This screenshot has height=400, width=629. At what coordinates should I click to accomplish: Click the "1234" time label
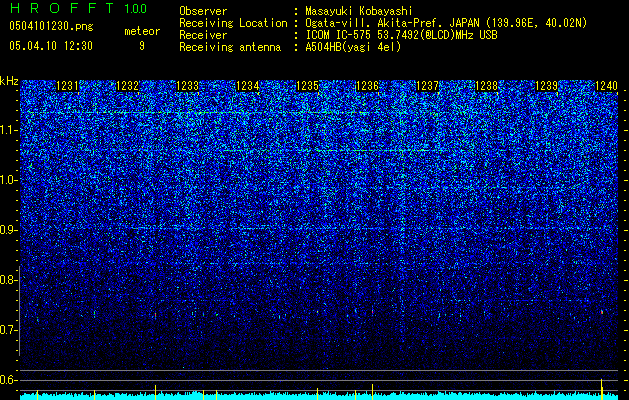pyautogui.click(x=248, y=86)
